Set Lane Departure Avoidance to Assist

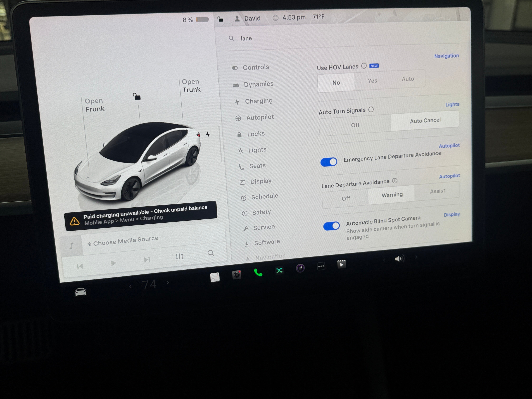click(437, 191)
